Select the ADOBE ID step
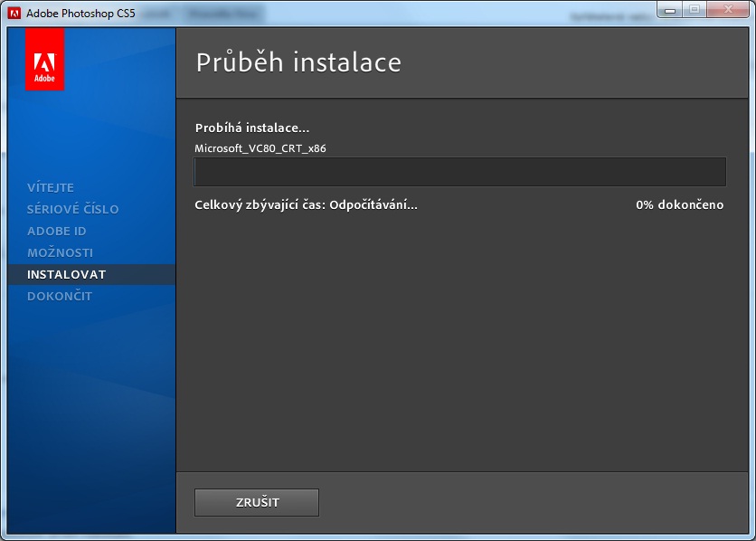Viewport: 756px width, 541px height. point(57,231)
